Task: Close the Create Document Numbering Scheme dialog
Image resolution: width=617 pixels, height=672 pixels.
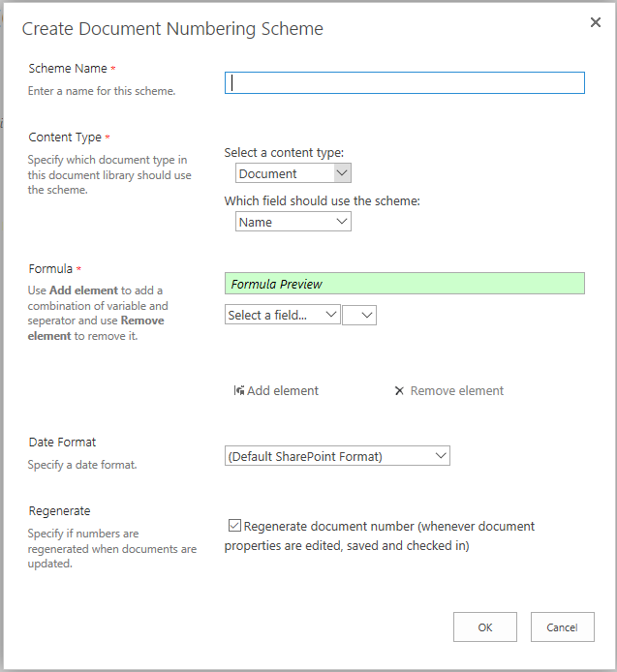Action: click(x=595, y=22)
